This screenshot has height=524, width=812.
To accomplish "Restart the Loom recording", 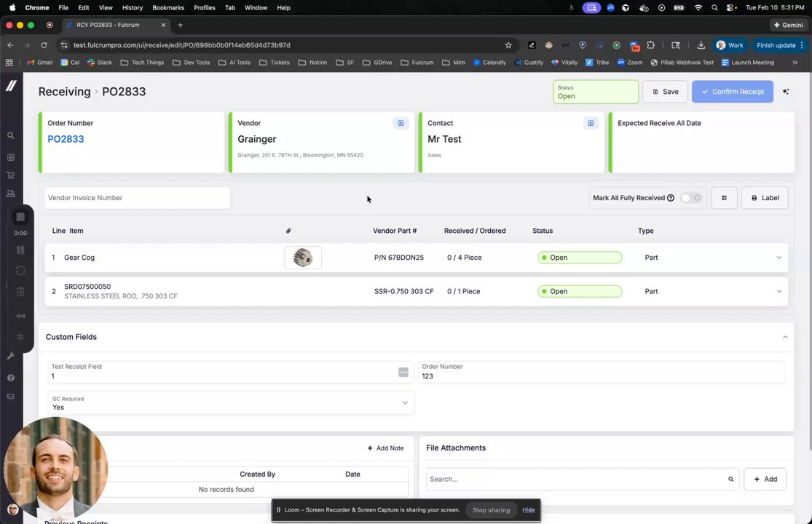I will click(x=20, y=271).
